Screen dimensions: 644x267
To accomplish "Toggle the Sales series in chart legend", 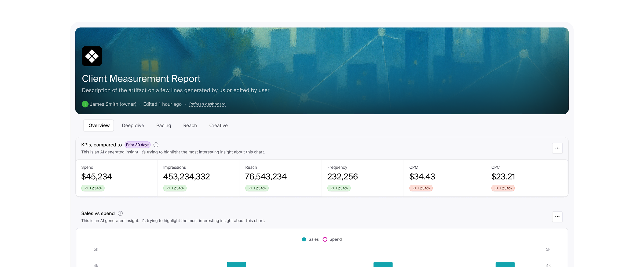I will pyautogui.click(x=310, y=239).
